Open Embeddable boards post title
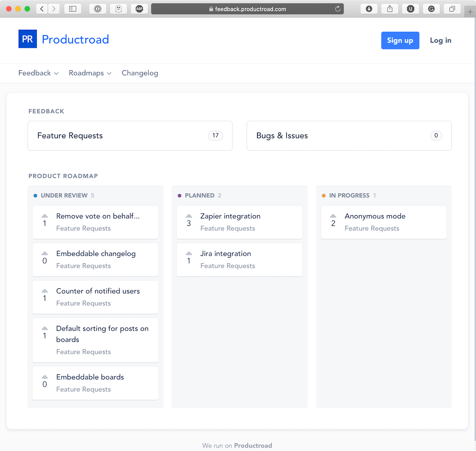Screen dimensions: 476x451 tap(90, 377)
